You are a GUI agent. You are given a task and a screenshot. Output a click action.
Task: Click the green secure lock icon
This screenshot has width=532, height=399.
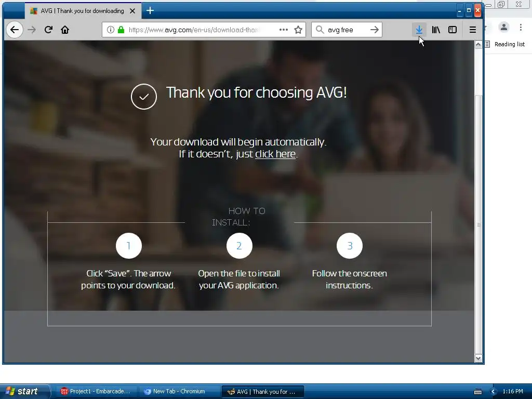121,30
